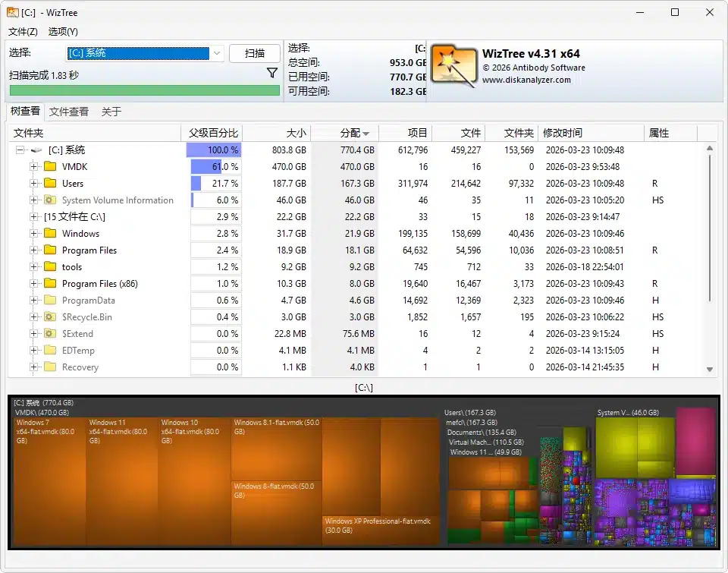Expand the Program Files (x86) node

coord(33,284)
